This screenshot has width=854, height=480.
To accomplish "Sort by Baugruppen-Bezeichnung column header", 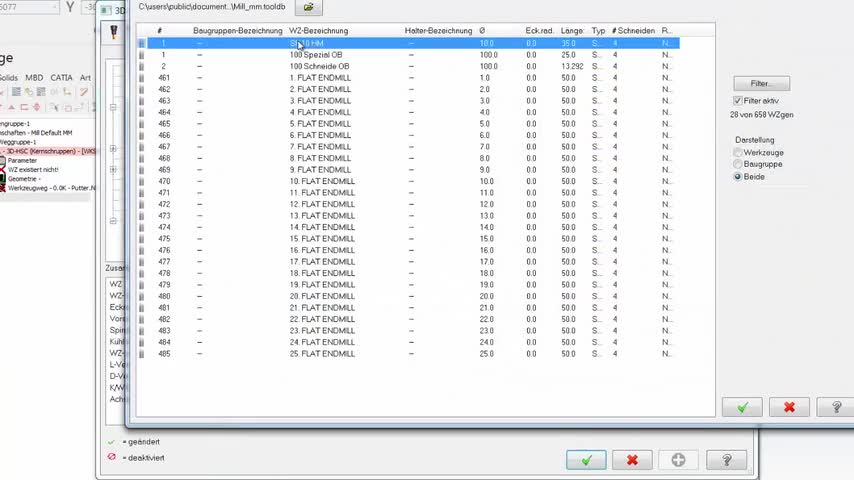I will pyautogui.click(x=237, y=31).
